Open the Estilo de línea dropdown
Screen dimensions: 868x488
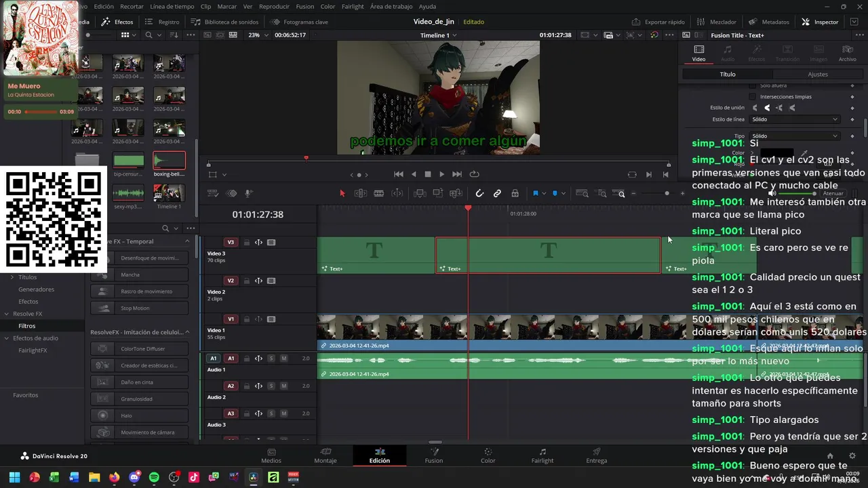point(795,119)
